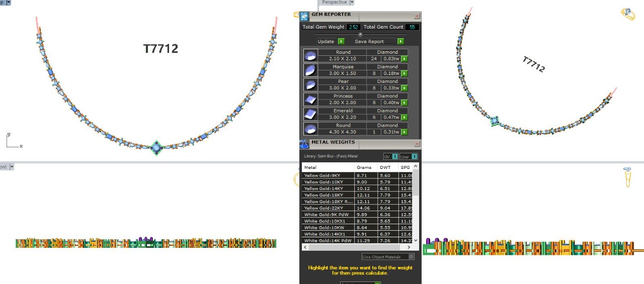Close the Metal Weights panel

click(417, 144)
